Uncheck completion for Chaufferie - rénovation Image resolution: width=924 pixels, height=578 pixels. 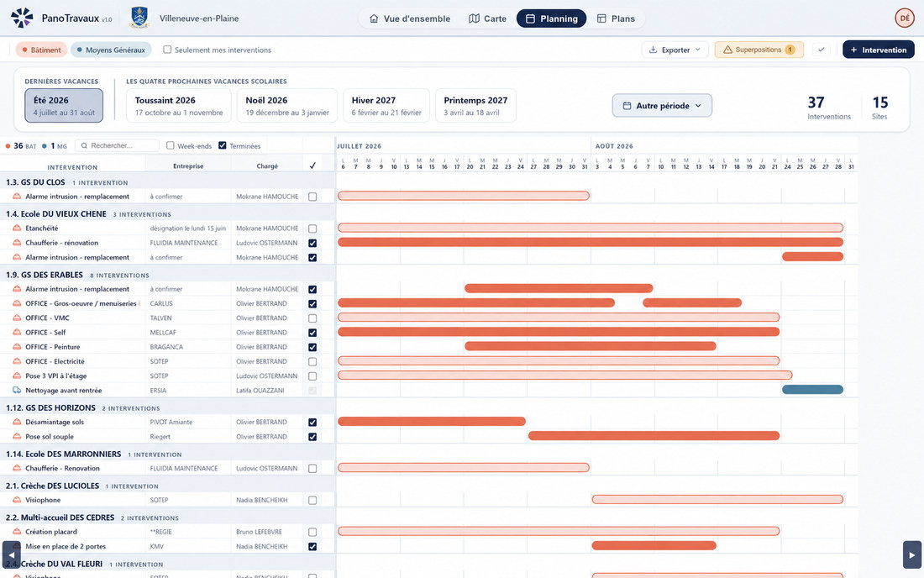tap(312, 243)
